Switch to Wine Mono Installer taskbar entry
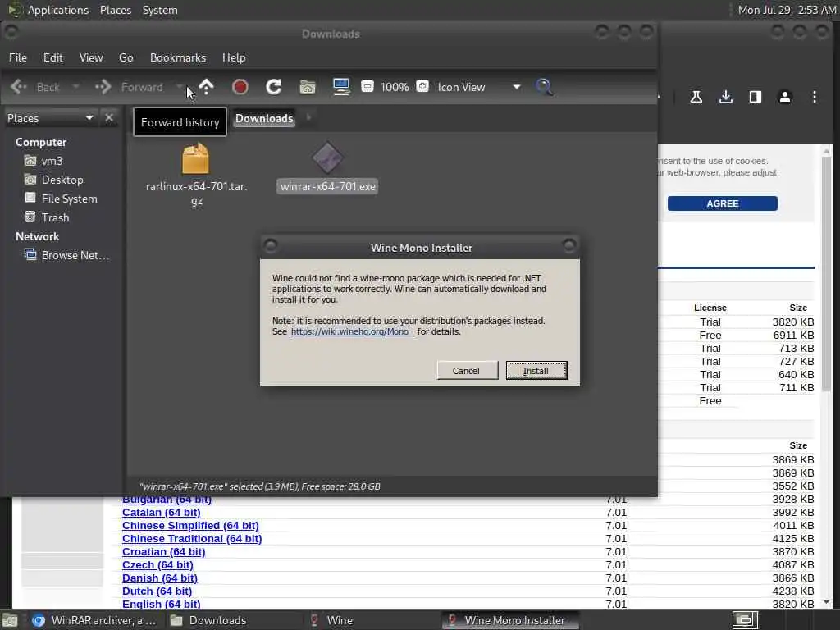 (510, 620)
